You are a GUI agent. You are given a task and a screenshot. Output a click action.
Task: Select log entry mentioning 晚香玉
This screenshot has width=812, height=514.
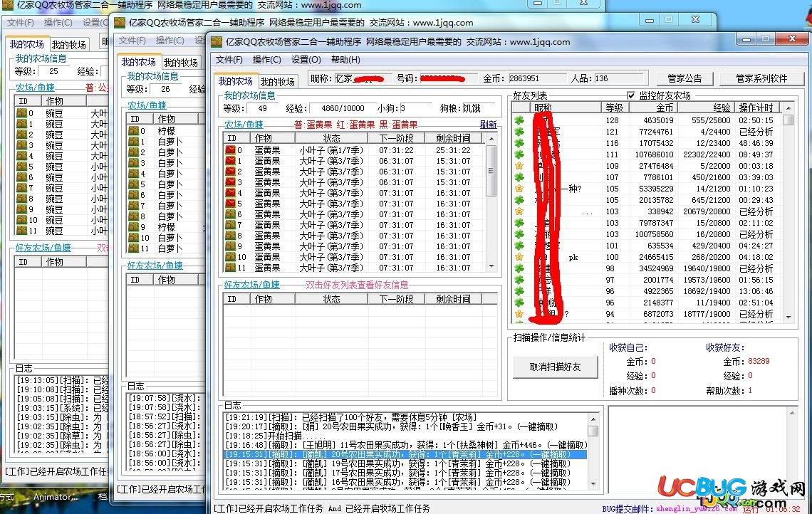pyautogui.click(x=405, y=426)
